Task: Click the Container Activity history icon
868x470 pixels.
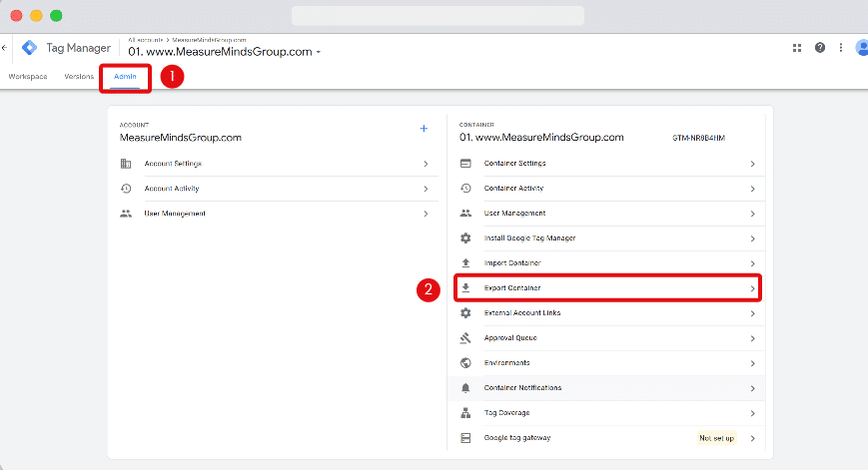Action: click(x=465, y=189)
